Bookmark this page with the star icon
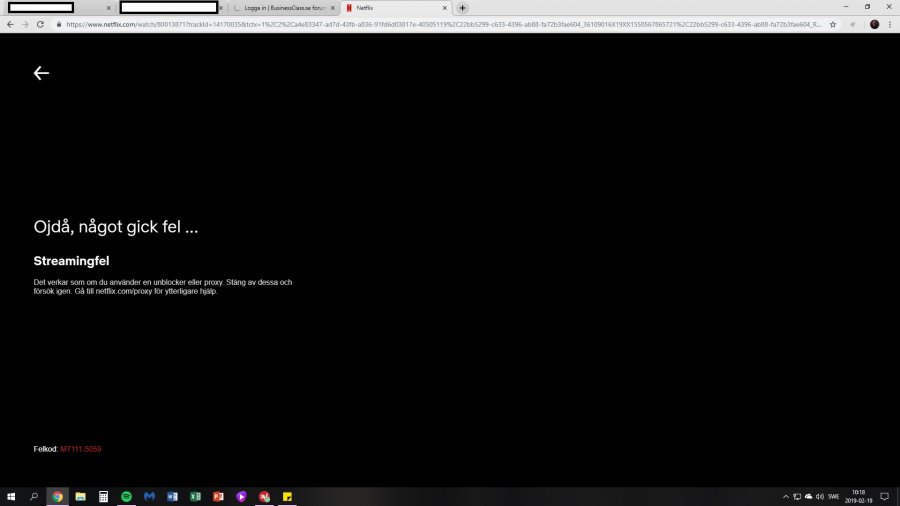Screen dimensions: 900x506 [833, 24]
